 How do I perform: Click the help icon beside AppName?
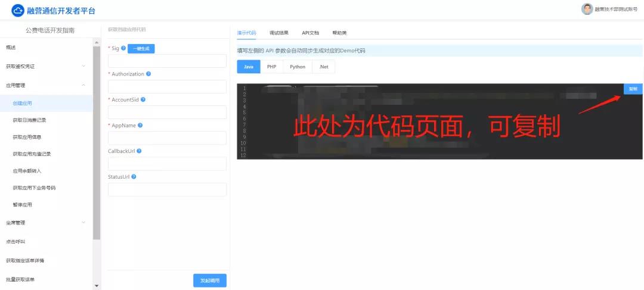pyautogui.click(x=140, y=125)
